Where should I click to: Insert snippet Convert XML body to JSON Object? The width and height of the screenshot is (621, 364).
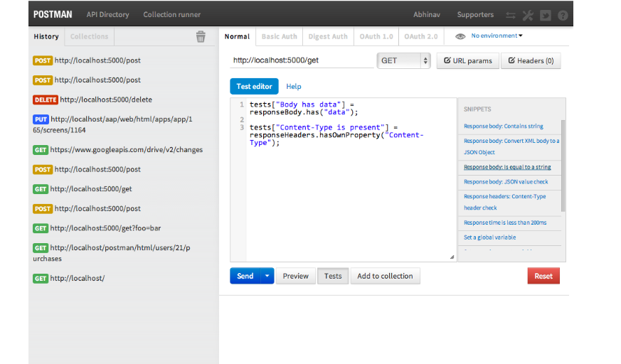click(511, 146)
